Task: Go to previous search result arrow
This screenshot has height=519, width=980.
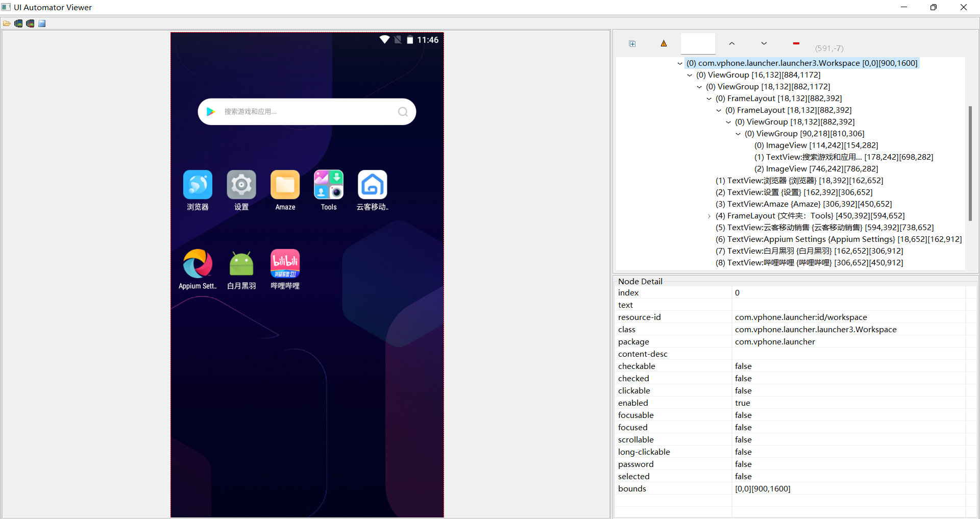Action: tap(731, 43)
